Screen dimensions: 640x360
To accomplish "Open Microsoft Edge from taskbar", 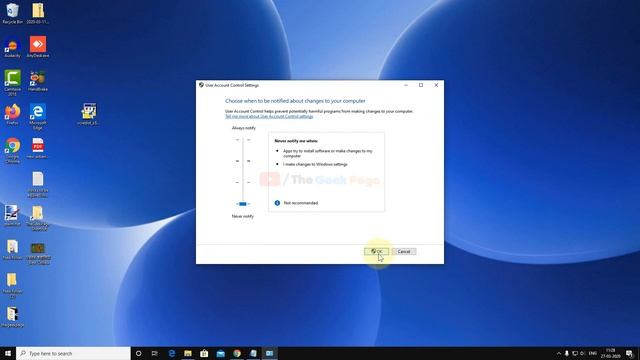I will coord(171,353).
